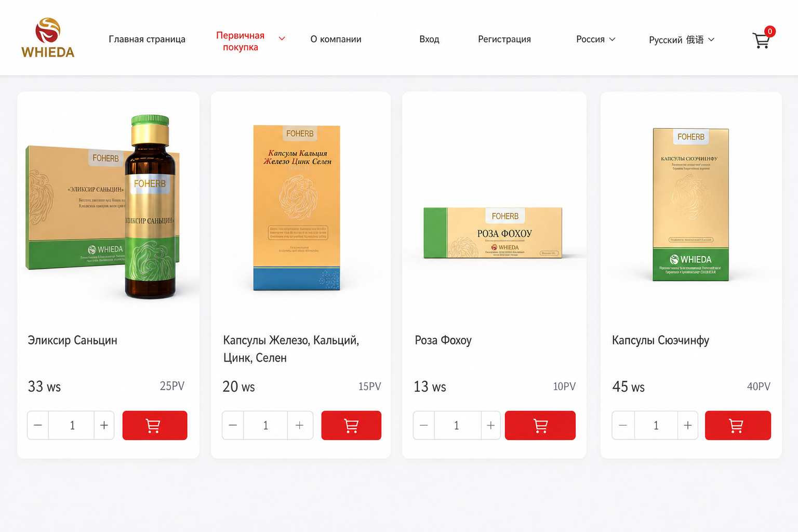798x532 pixels.
Task: Decrease quantity for Эликсир Саньцин
Action: pos(38,425)
